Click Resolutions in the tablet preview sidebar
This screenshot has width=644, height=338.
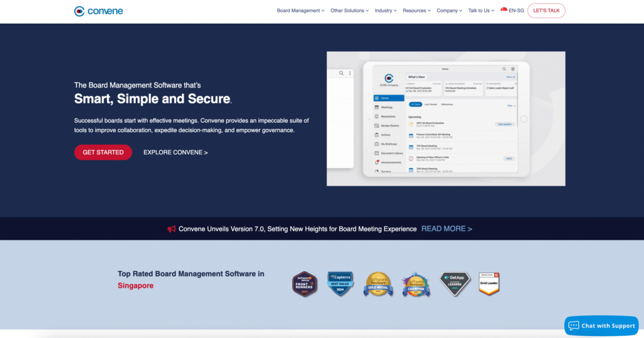387,116
